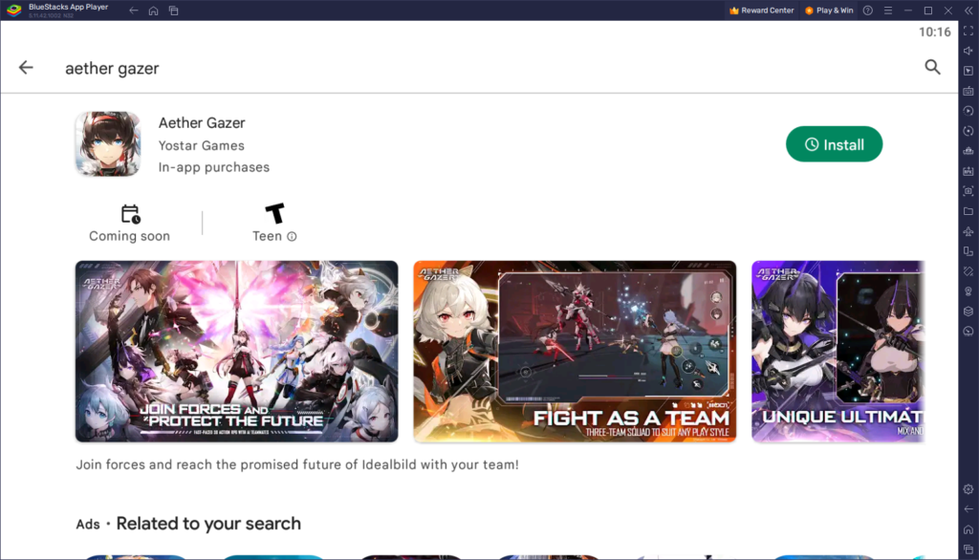Click the Home icon in the BlueStacks toolbar

coord(153,11)
